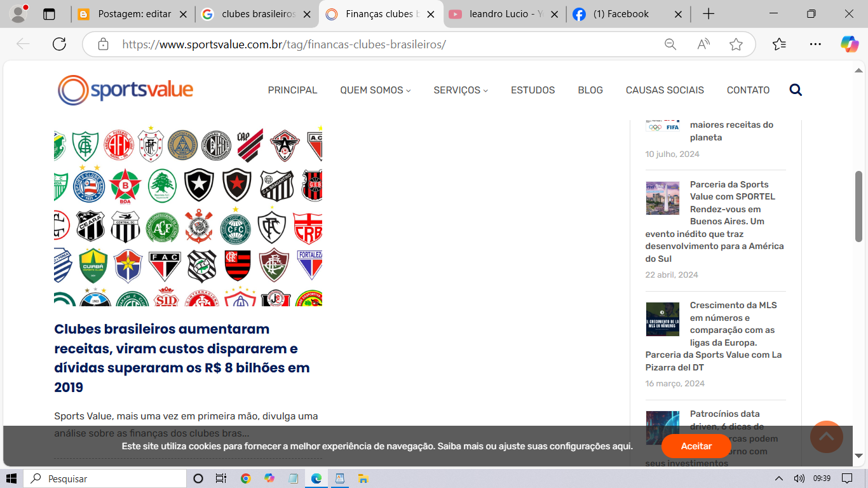Open the CAUSAS SOCIAIS menu item
Screen dimensions: 868x488
click(x=665, y=90)
